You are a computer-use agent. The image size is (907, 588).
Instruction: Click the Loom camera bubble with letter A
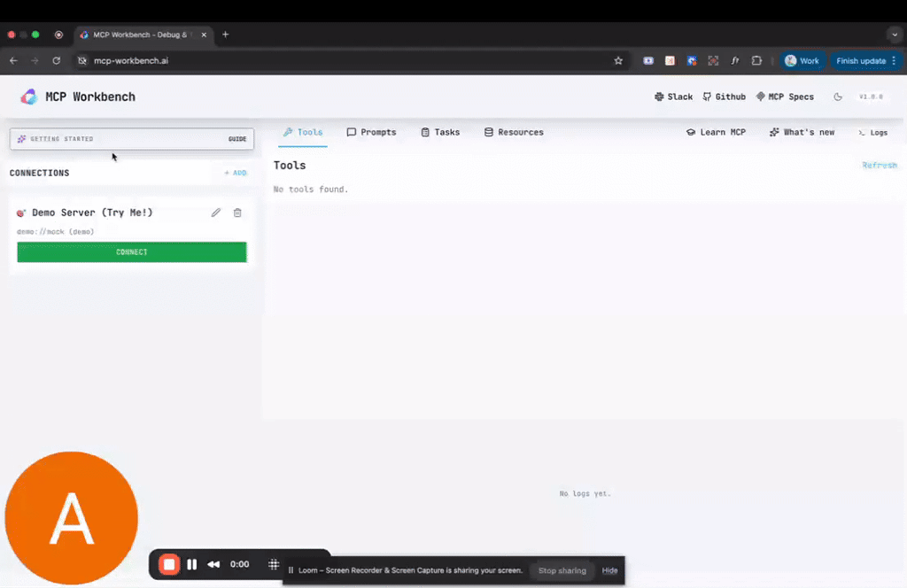[x=72, y=518]
